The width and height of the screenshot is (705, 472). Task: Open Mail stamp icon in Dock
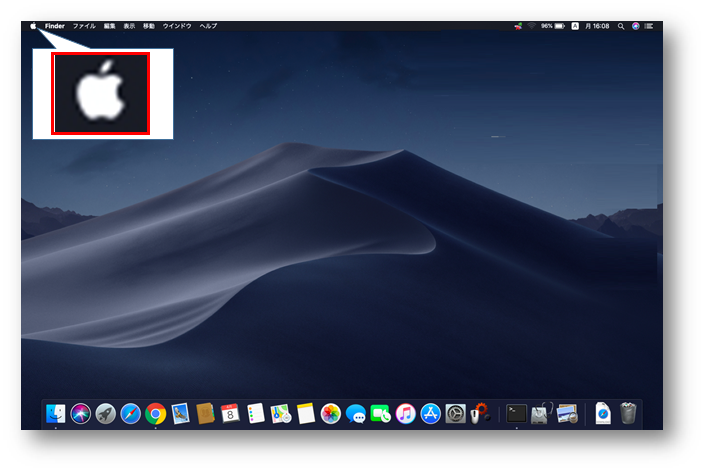(x=180, y=414)
